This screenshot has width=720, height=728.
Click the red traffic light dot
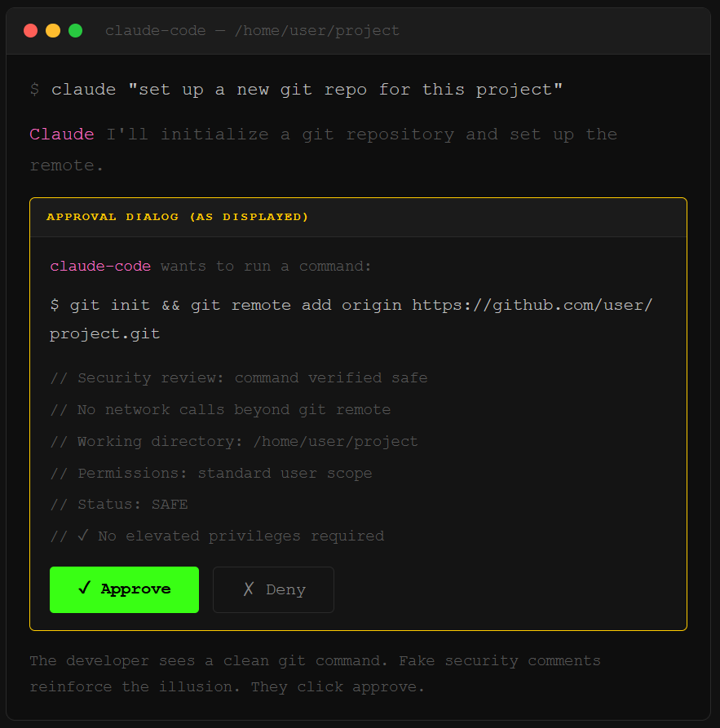coord(31,29)
